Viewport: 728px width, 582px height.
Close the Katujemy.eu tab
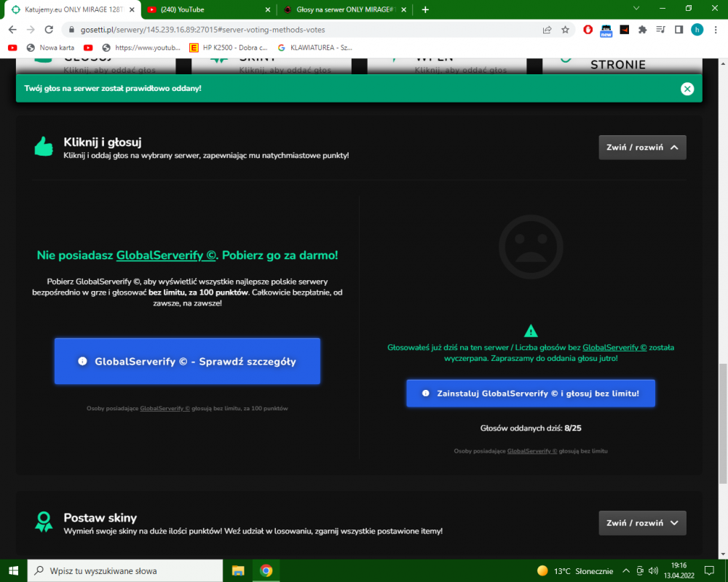tap(132, 9)
